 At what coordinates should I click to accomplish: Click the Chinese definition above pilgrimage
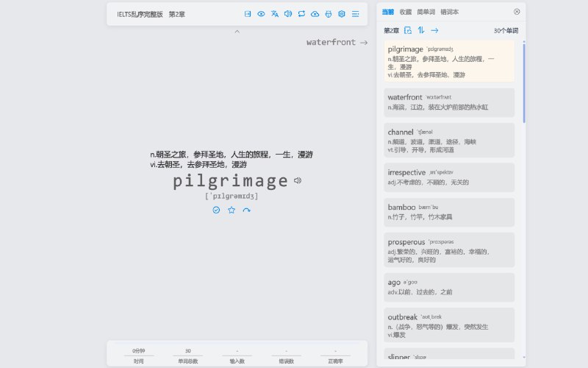(232, 159)
